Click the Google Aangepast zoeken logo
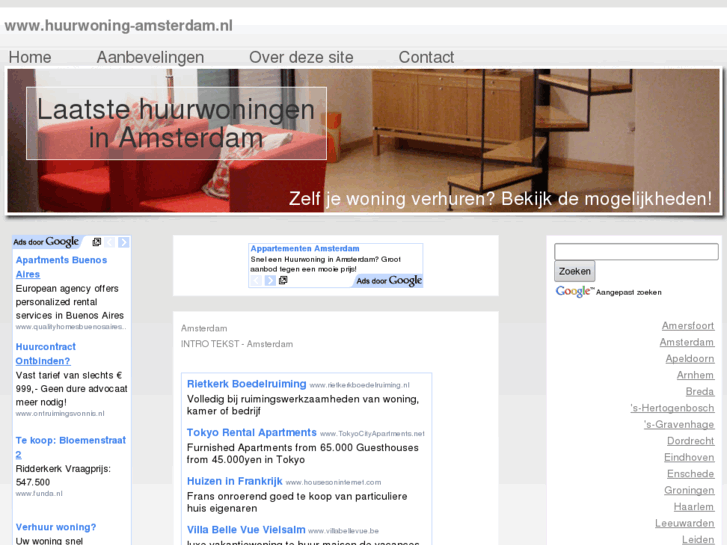Viewport: 727px width, 545px height. tap(608, 291)
